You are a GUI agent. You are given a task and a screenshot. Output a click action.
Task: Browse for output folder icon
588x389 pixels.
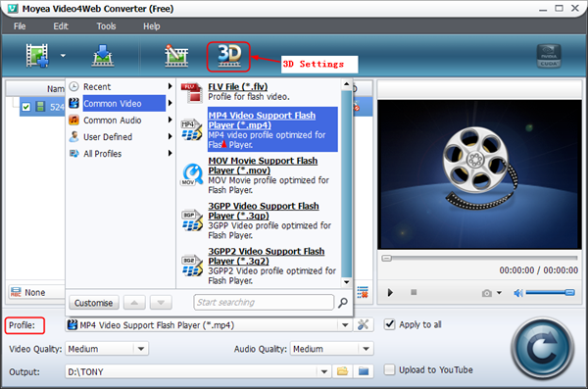(342, 371)
